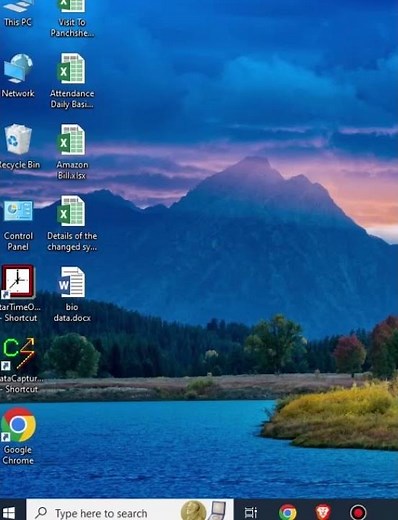Select the Control Panel desktop icon

point(18,226)
